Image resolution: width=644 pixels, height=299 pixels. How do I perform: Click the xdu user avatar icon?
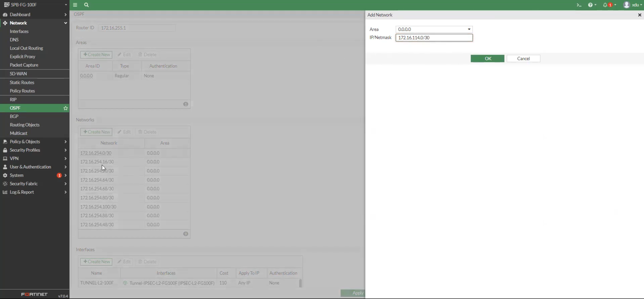pyautogui.click(x=626, y=5)
